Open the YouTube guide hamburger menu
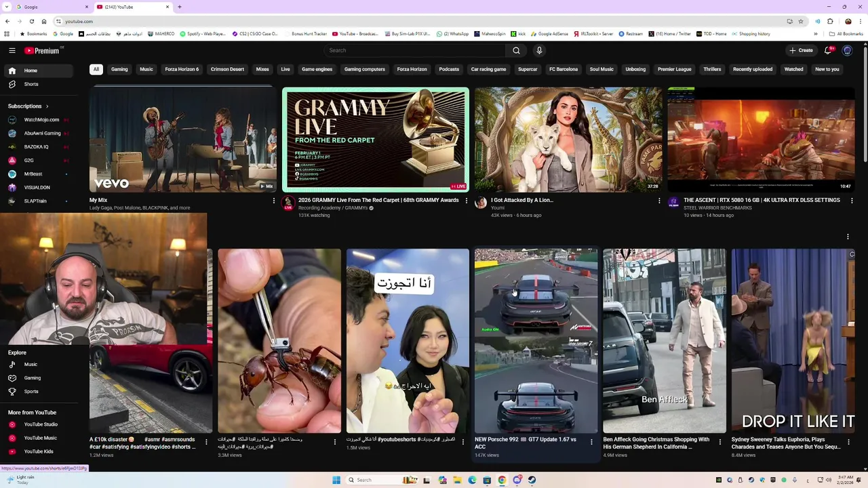Screen dimensions: 868x488 12,50
